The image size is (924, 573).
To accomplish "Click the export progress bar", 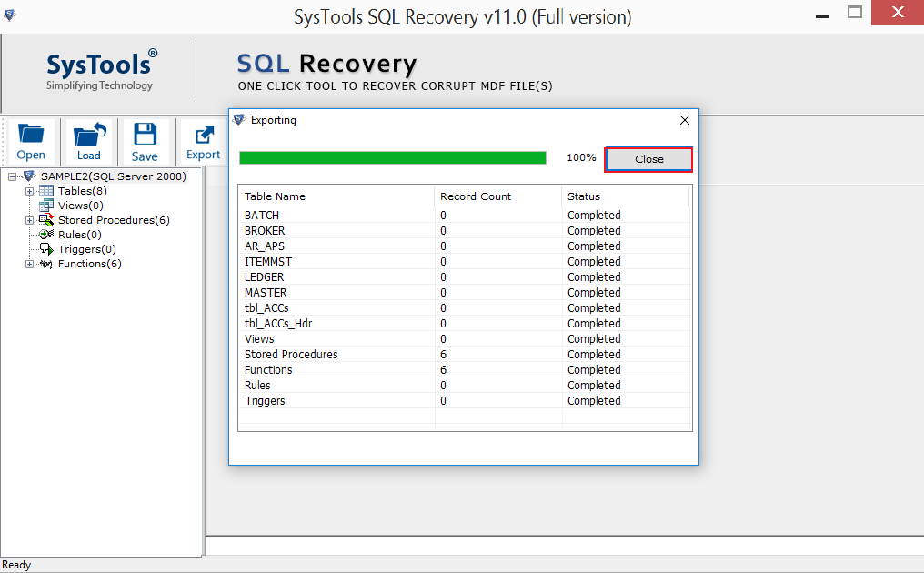I will pyautogui.click(x=393, y=158).
